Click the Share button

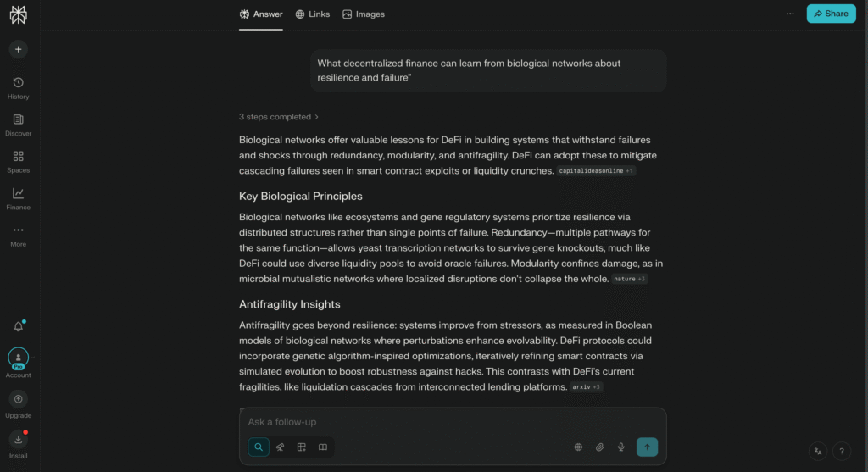tap(830, 14)
